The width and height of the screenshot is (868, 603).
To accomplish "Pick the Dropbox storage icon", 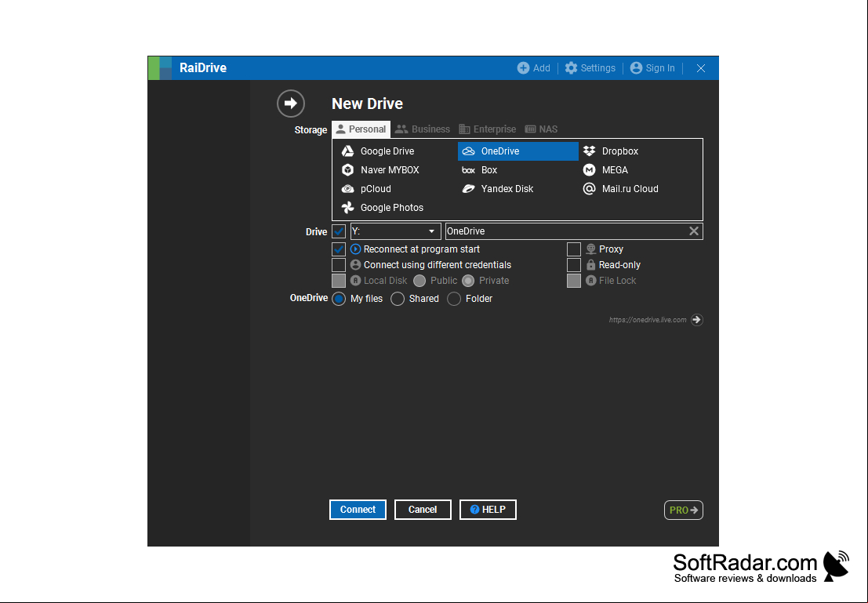I will [589, 151].
